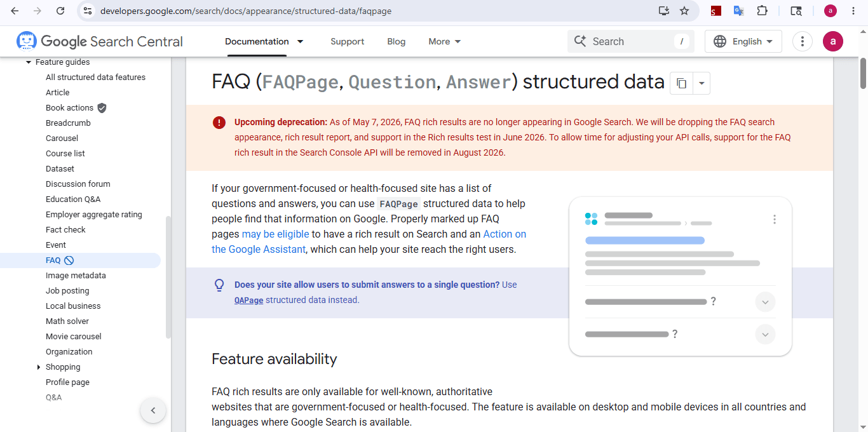Open the red S extension icon

pos(716,11)
